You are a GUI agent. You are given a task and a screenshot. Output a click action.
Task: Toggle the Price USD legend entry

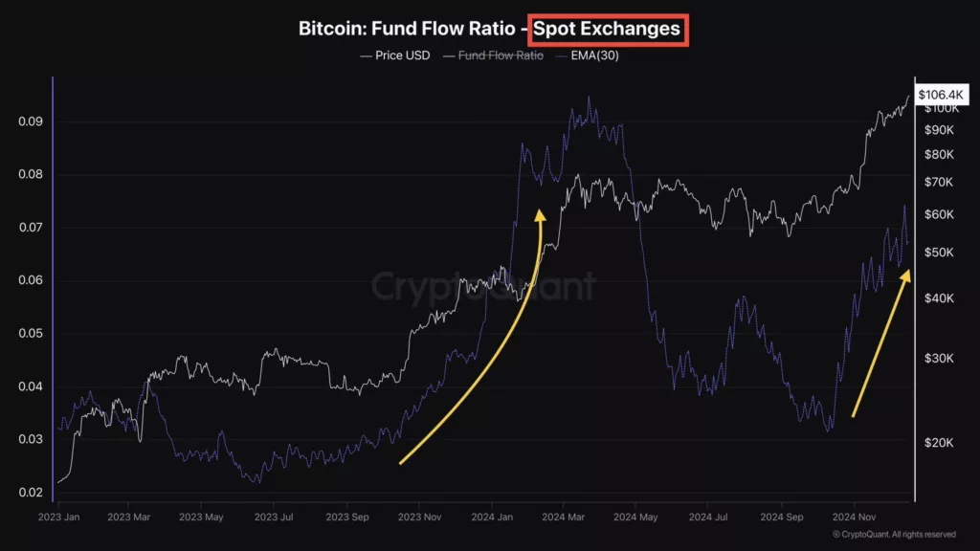coord(395,55)
